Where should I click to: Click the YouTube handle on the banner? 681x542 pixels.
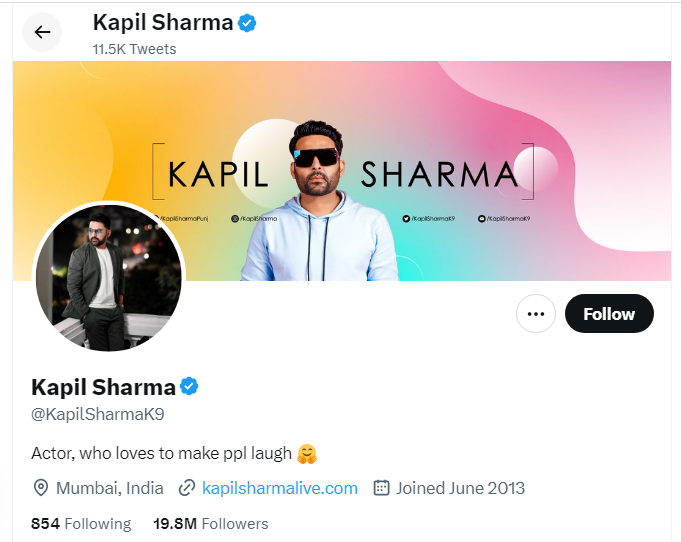(504, 218)
